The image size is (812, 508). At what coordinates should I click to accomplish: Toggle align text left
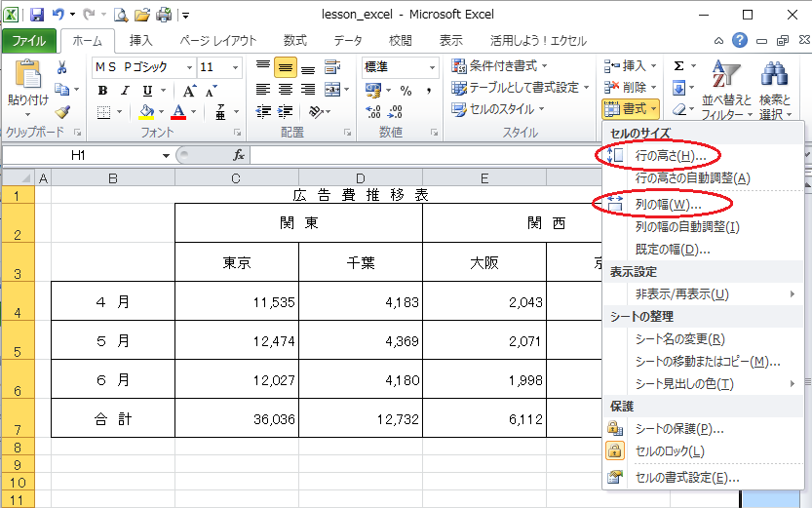pos(263,90)
